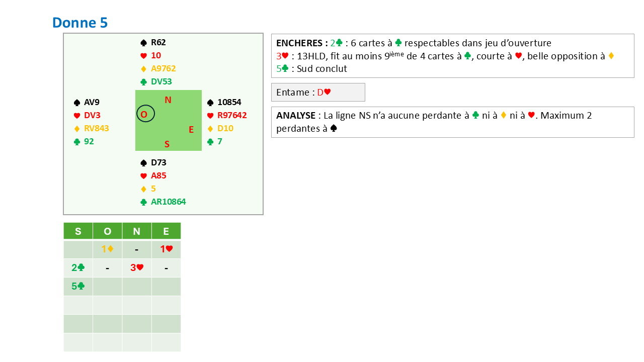Click the heart symbol in the Entame box
The image size is (644, 362).
point(328,93)
